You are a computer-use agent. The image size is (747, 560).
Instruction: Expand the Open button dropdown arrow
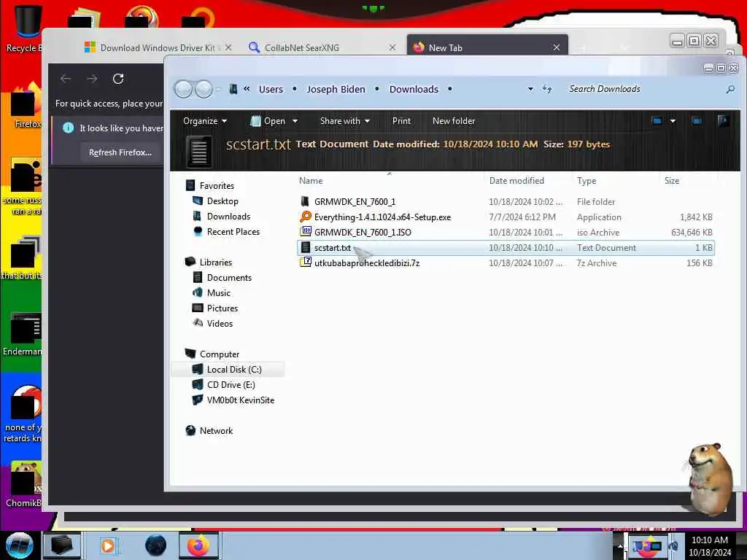(295, 121)
